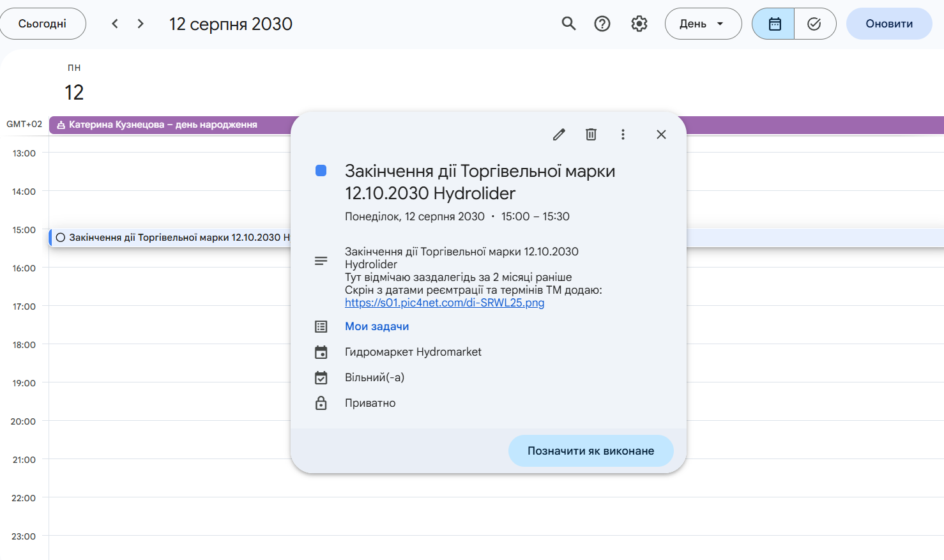The height and width of the screenshot is (560, 944).
Task: Click the blue task color square
Action: [x=321, y=170]
